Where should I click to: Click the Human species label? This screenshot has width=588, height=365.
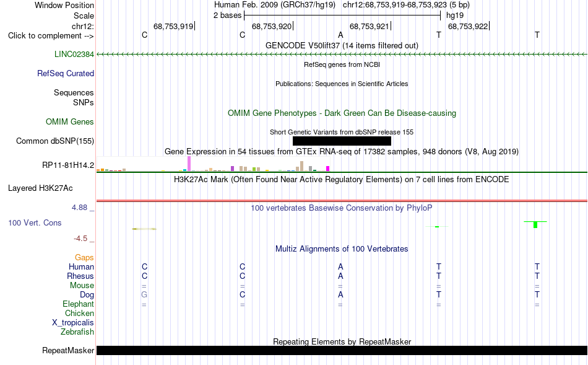pos(81,266)
